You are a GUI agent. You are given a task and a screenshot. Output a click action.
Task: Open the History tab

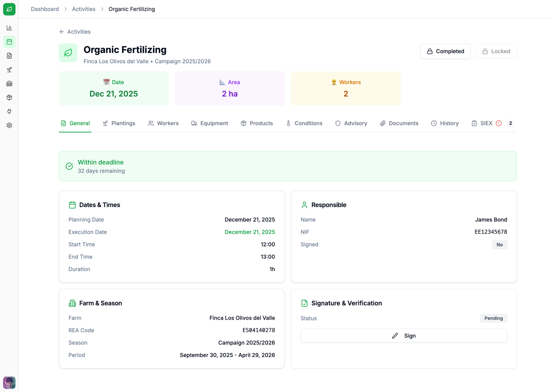(445, 123)
